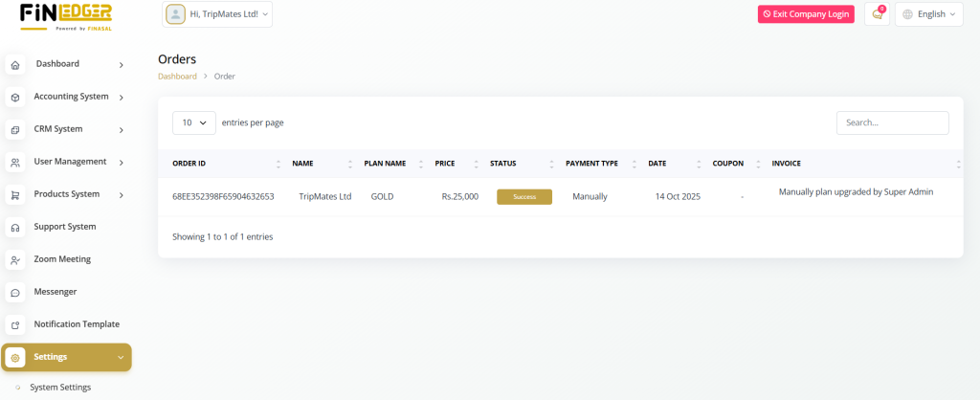Image resolution: width=980 pixels, height=400 pixels.
Task: Click the Accounting System box icon
Action: pyautogui.click(x=14, y=98)
